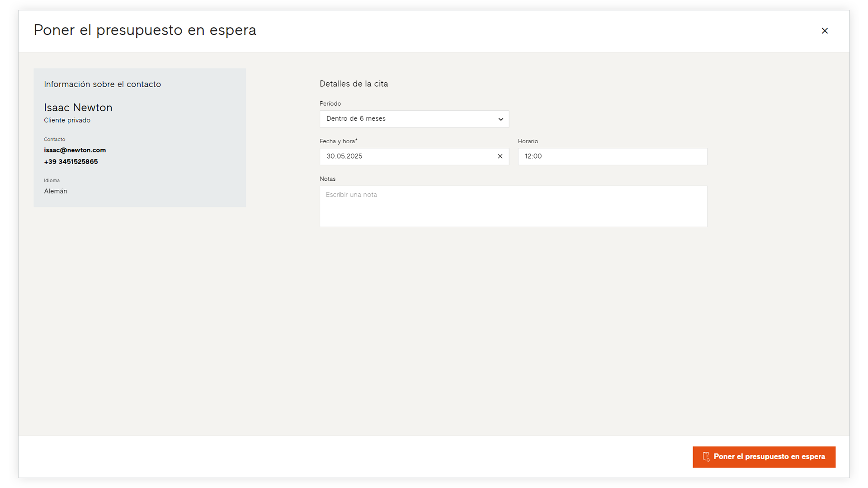Click Poner el presupuesto en espera button
This screenshot has height=488, width=868.
pos(764,457)
